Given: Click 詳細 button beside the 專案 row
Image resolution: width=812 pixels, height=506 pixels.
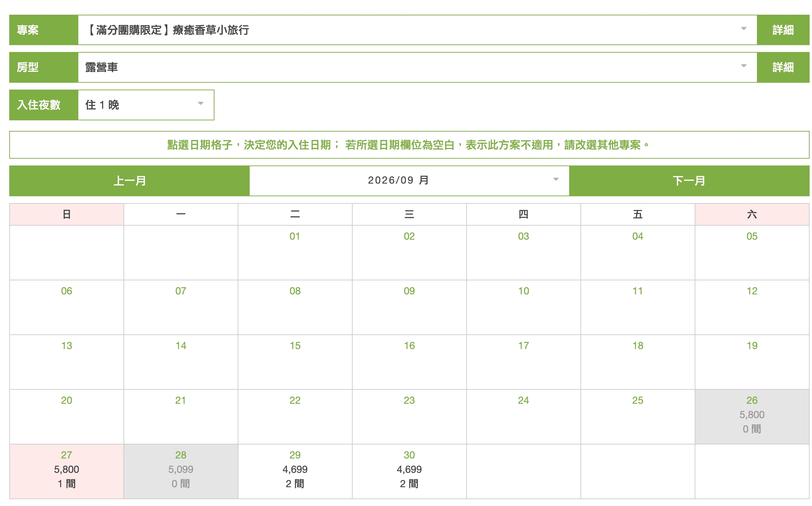Looking at the screenshot, I should click(x=783, y=30).
